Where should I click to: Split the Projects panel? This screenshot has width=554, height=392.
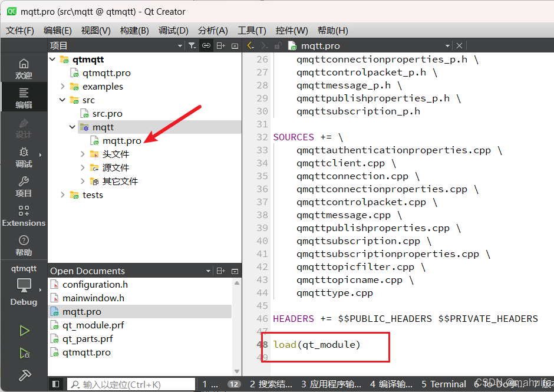pyautogui.click(x=221, y=45)
